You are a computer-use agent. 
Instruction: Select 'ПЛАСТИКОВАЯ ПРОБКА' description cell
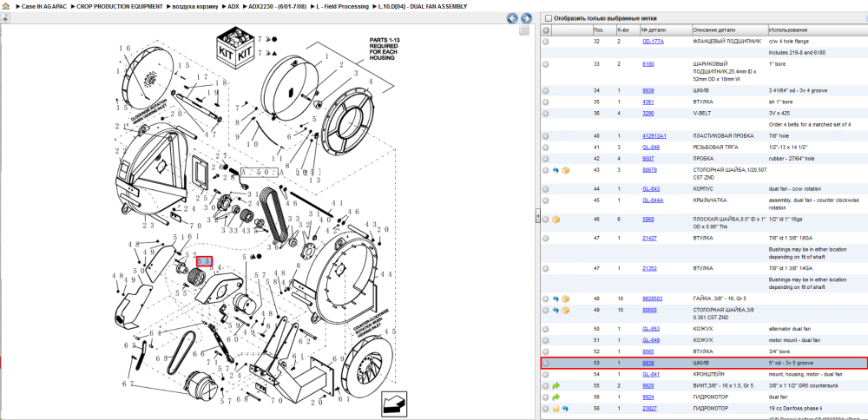point(722,136)
